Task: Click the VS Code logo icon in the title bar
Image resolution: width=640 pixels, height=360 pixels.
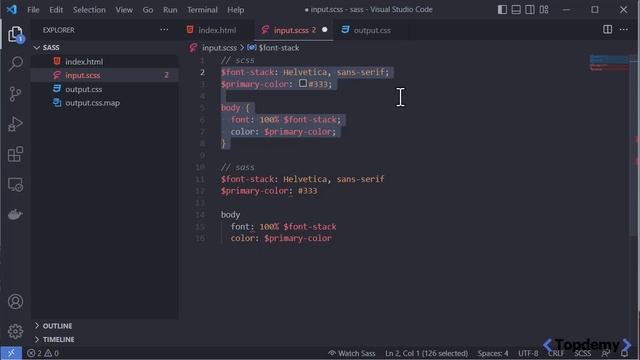Action: [x=11, y=9]
